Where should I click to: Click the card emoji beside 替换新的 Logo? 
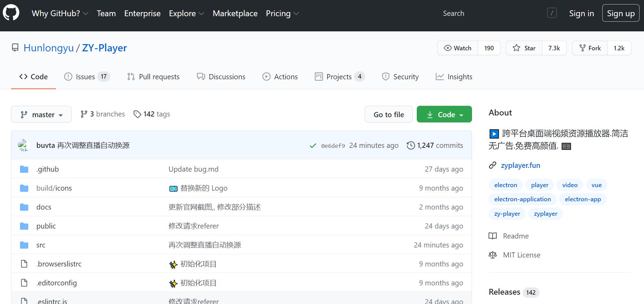[173, 189]
